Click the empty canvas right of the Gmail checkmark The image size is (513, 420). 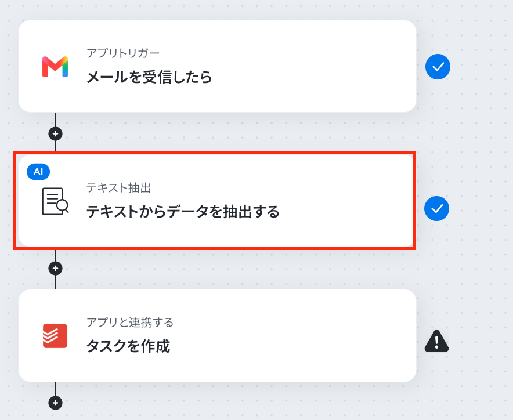tap(481, 67)
